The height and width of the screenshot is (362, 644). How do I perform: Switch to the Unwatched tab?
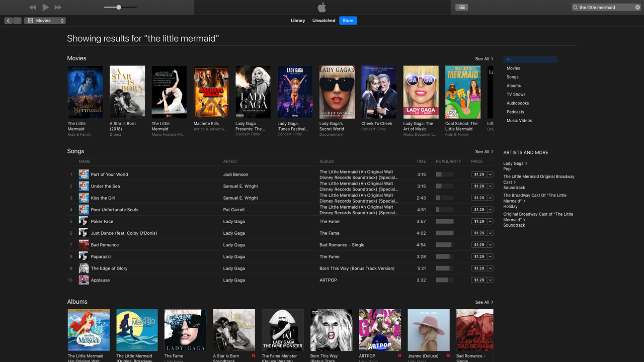(x=324, y=21)
